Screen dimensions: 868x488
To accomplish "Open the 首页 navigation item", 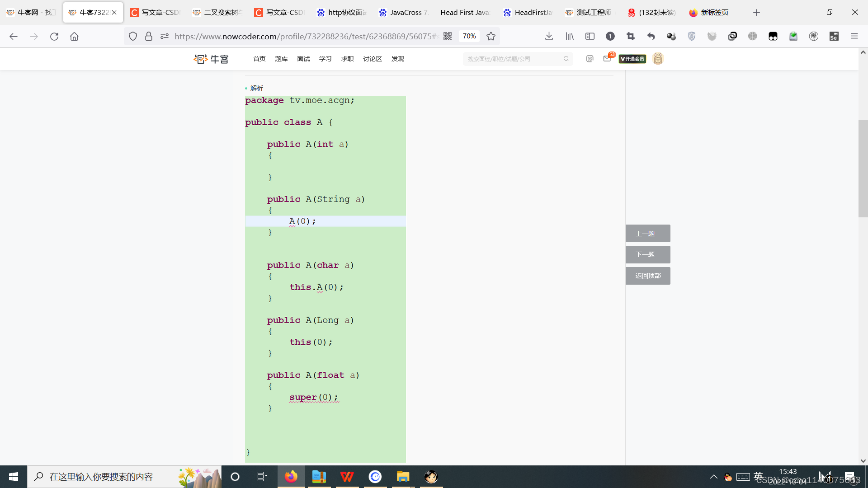I will (x=259, y=59).
